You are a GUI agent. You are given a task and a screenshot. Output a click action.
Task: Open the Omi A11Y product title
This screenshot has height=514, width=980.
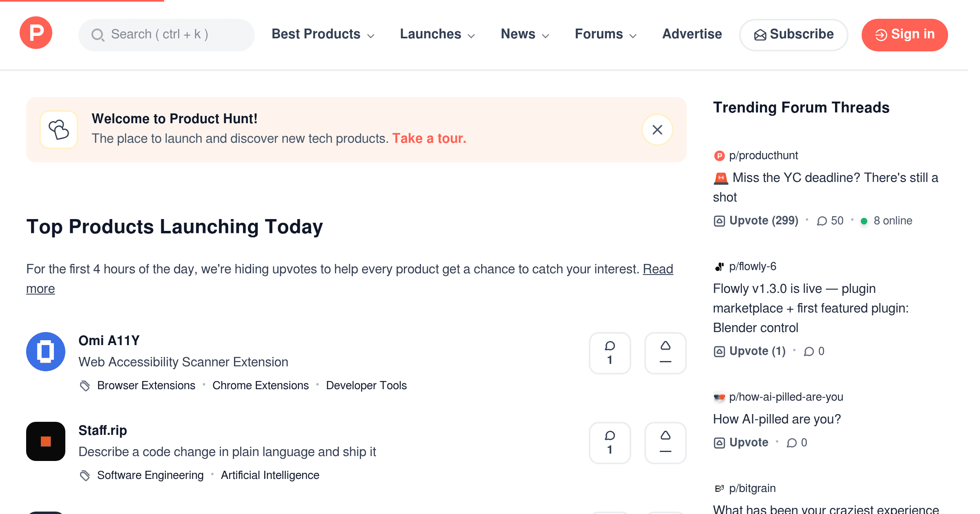pyautogui.click(x=109, y=341)
